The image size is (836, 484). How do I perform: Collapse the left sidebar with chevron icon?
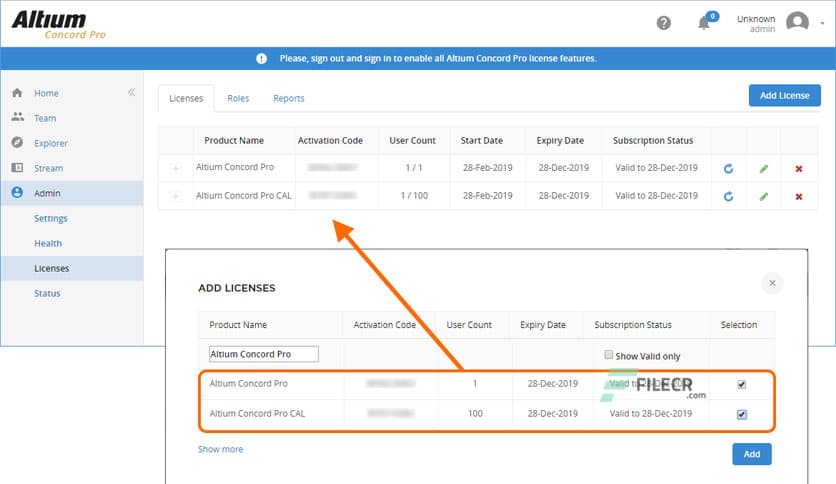[131, 93]
